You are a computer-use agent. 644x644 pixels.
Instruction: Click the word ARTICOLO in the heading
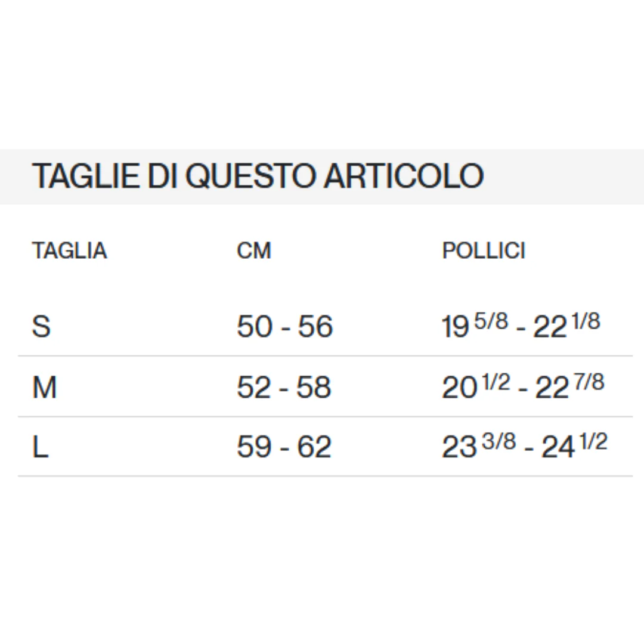(404, 176)
